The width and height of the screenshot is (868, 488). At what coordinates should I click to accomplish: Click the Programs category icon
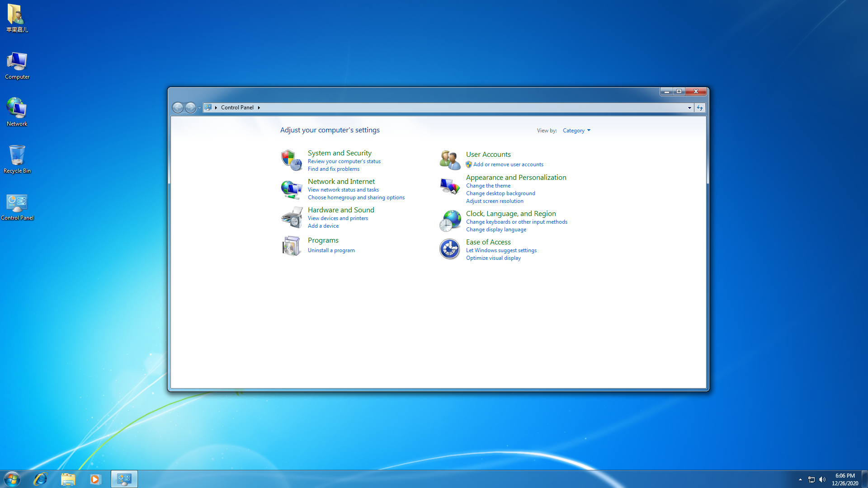pos(292,245)
